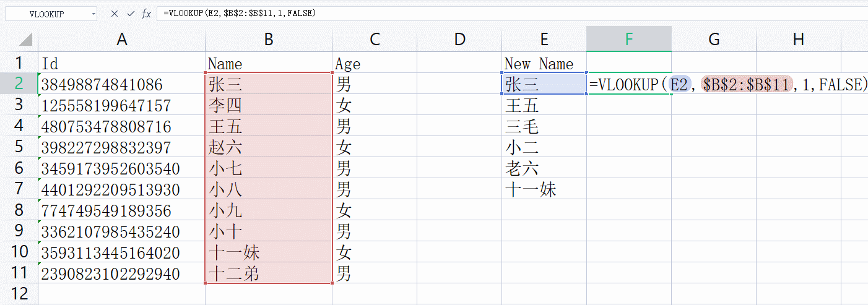Select the row 1 header
The image size is (868, 305).
tap(19, 63)
